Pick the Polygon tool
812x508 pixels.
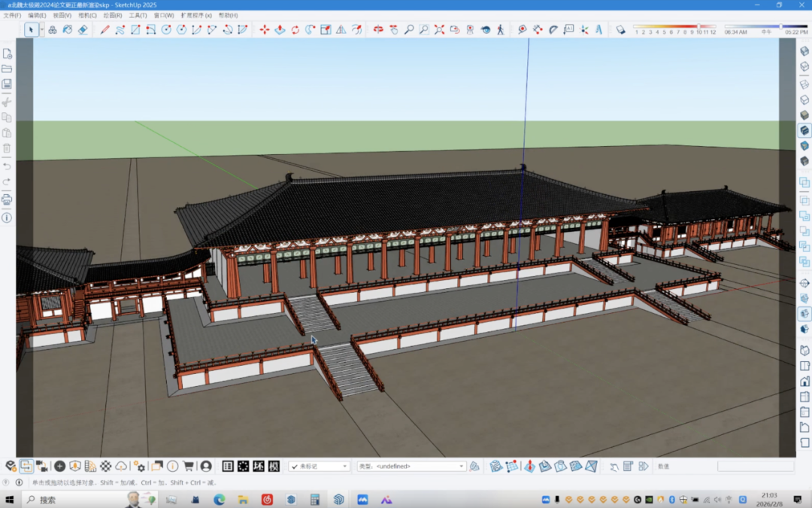tap(181, 29)
